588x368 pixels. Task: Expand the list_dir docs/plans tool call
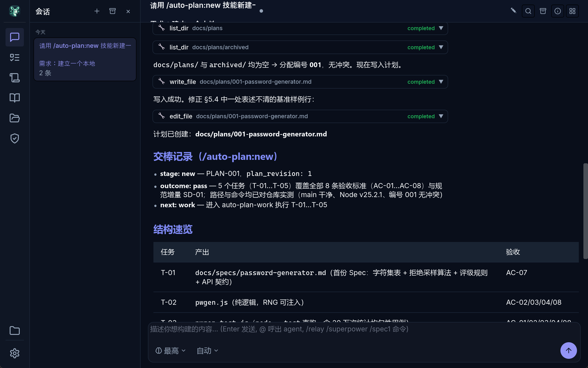coord(441,28)
